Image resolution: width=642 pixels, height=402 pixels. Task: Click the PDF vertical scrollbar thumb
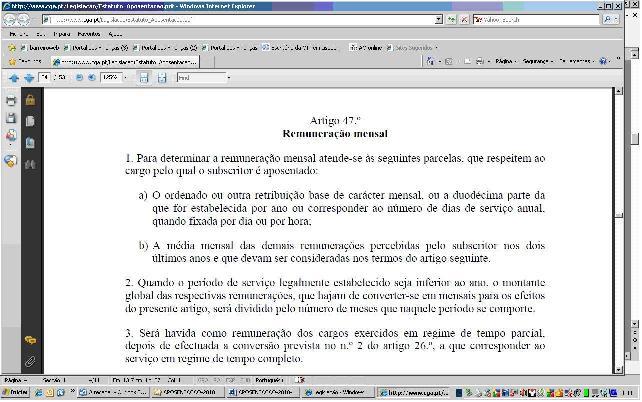(619, 215)
